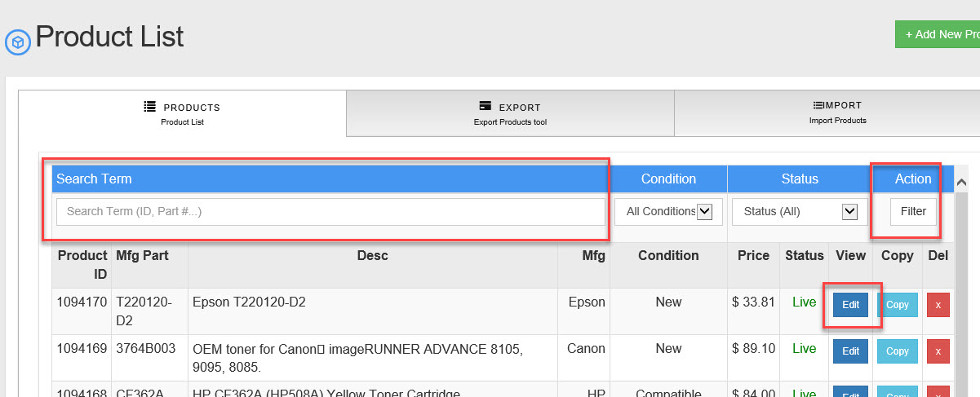This screenshot has height=397, width=980.
Task: Edit the Epson T220120-D2 product
Action: (x=850, y=305)
